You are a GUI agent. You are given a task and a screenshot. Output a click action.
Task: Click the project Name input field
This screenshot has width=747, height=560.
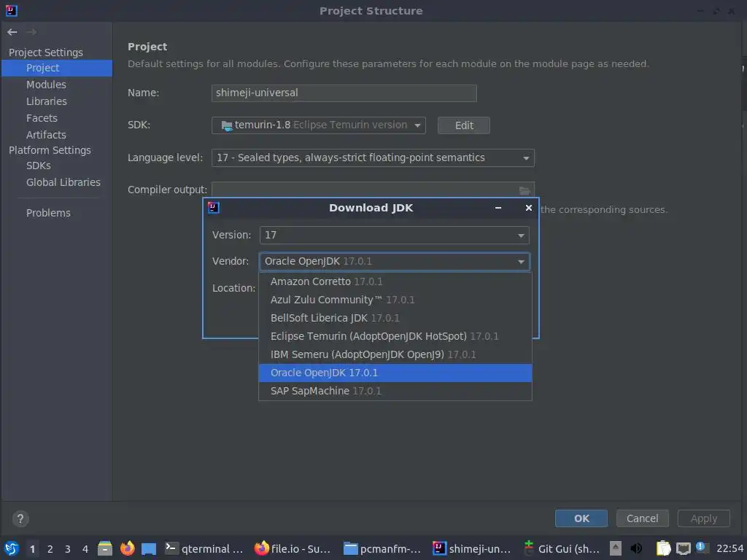click(344, 93)
